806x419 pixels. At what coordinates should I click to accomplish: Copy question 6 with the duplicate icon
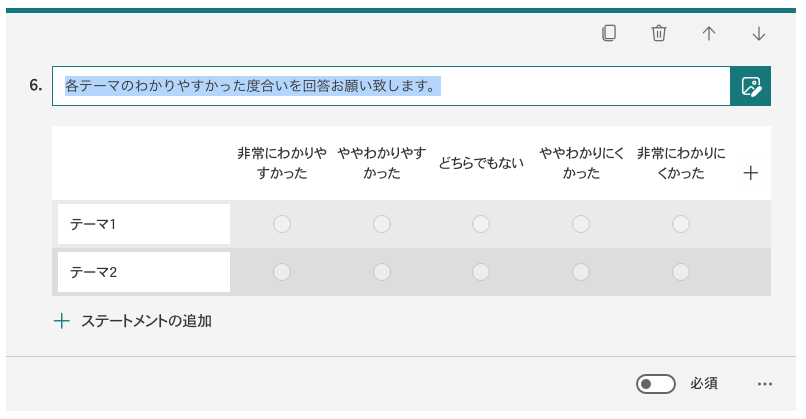(x=609, y=33)
